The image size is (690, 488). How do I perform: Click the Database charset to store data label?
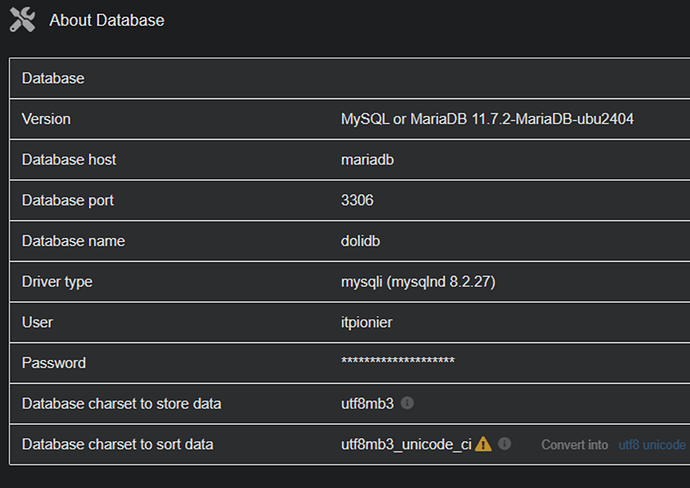point(121,404)
